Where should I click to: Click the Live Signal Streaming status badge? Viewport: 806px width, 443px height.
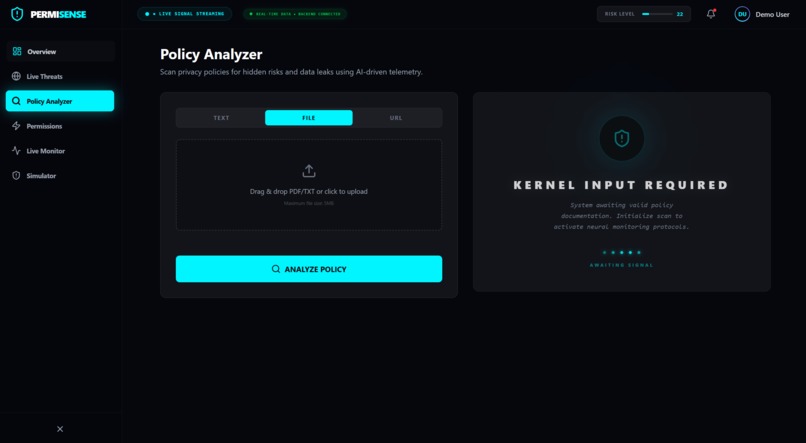[185, 14]
